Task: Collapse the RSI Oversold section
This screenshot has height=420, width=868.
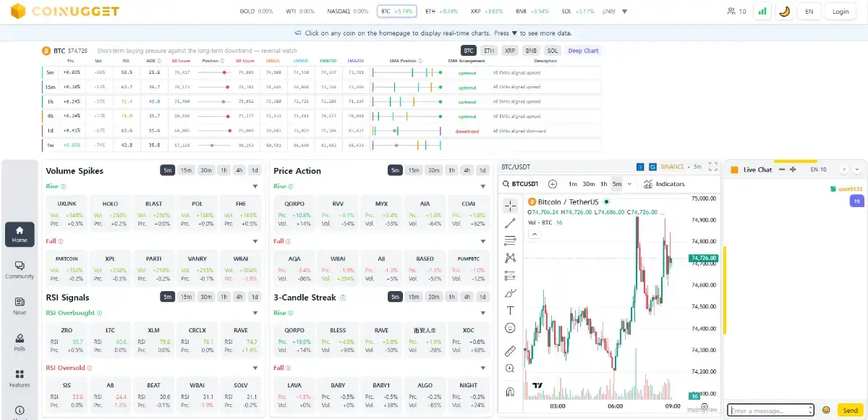Action: [255, 369]
